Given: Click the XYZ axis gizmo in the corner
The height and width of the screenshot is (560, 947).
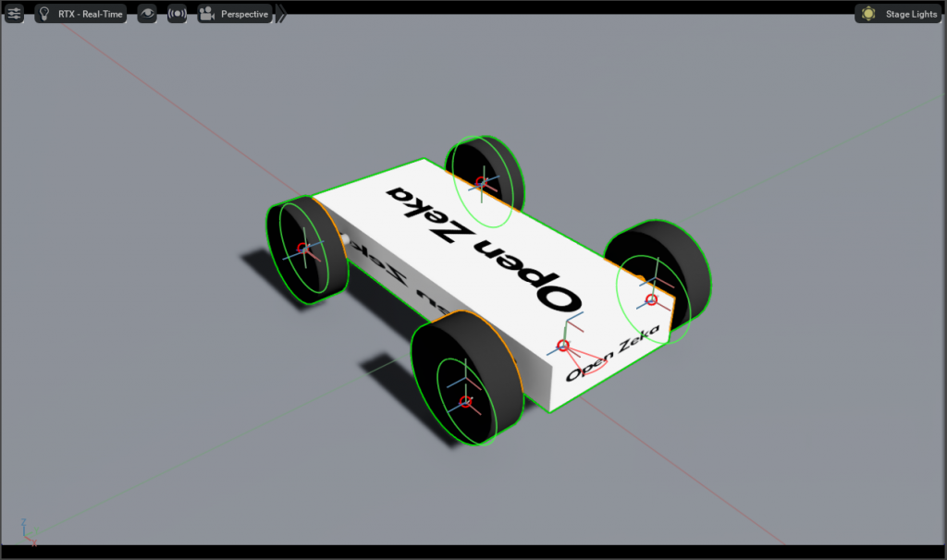Looking at the screenshot, I should (29, 532).
